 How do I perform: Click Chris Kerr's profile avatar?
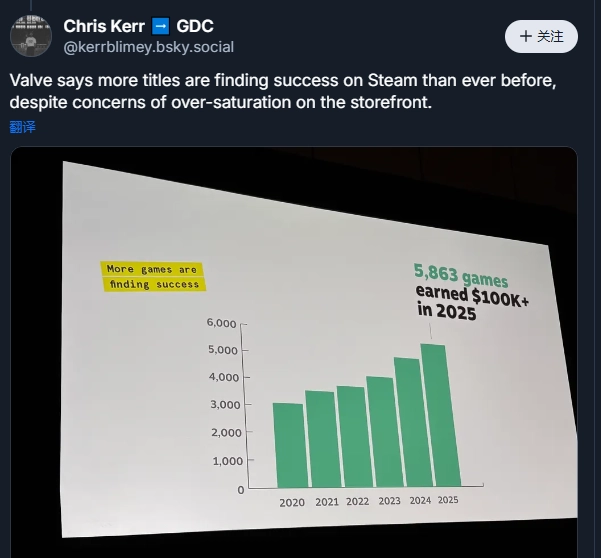[31, 36]
